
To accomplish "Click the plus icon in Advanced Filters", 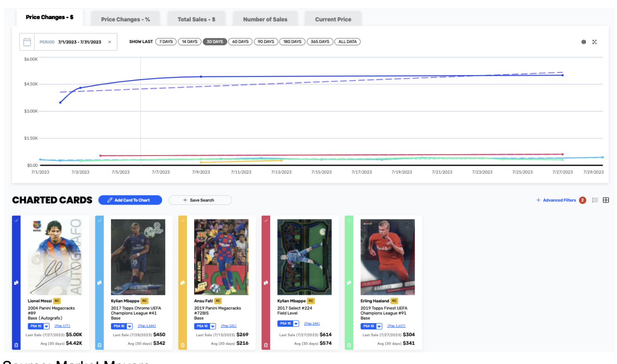I will [x=538, y=200].
